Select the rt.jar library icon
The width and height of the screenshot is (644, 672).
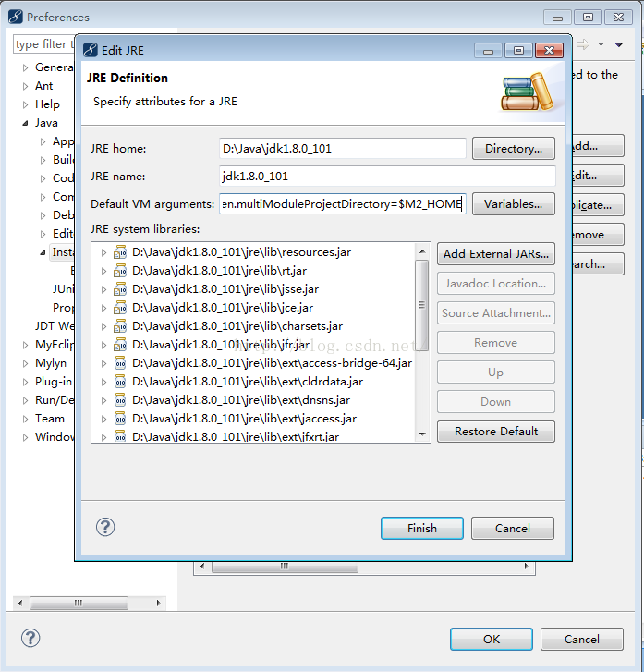[x=120, y=271]
